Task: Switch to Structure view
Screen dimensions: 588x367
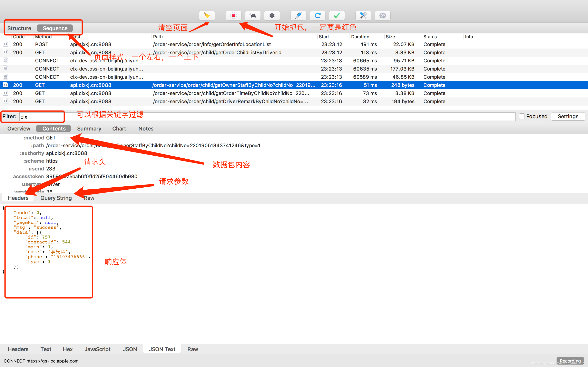Action: (19, 28)
